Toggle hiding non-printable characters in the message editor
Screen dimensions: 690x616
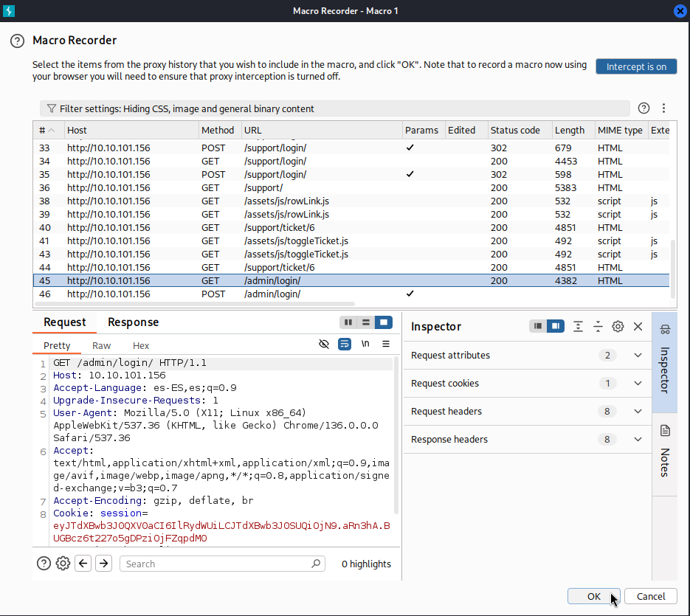point(324,344)
